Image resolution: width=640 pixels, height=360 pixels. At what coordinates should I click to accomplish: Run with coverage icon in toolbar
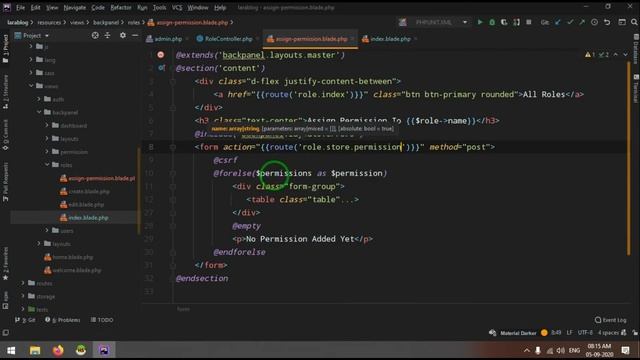pos(504,22)
